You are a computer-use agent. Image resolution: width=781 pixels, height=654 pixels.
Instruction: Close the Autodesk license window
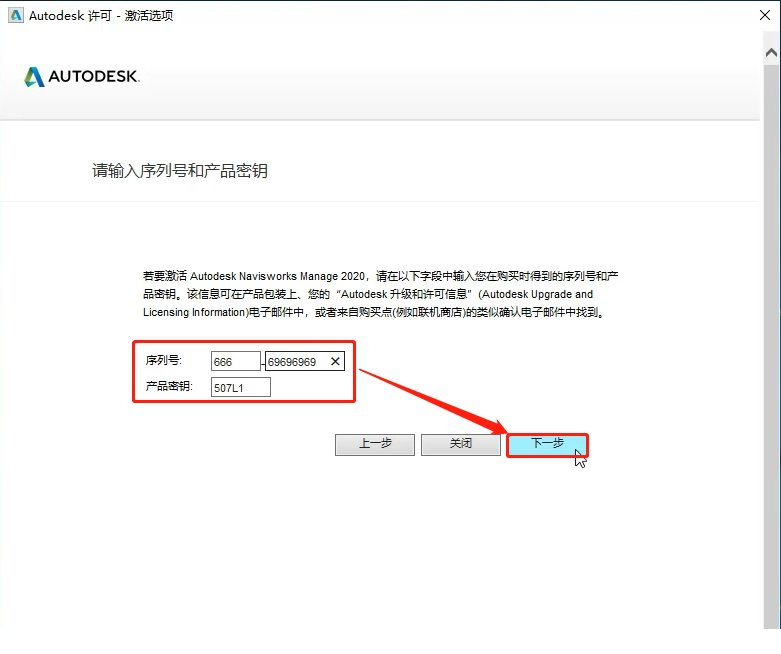click(x=765, y=15)
